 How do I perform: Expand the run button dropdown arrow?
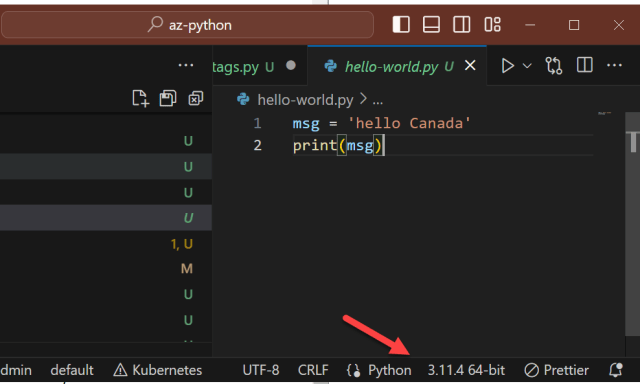point(527,66)
